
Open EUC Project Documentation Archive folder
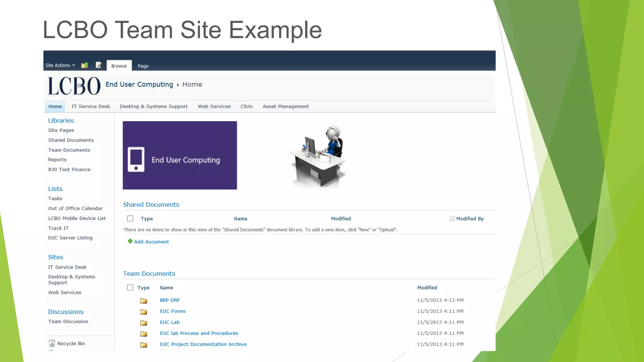203,344
